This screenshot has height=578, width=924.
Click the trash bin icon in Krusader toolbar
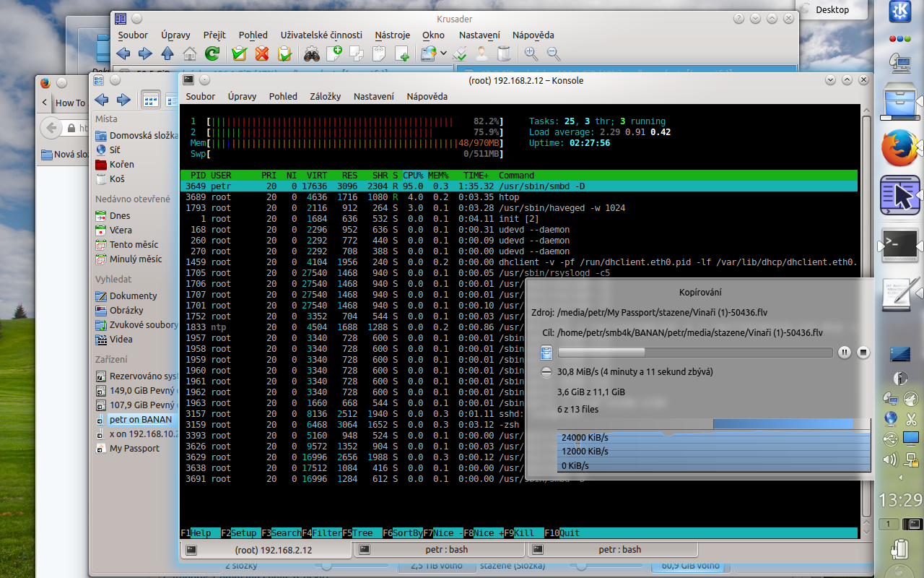[x=504, y=53]
